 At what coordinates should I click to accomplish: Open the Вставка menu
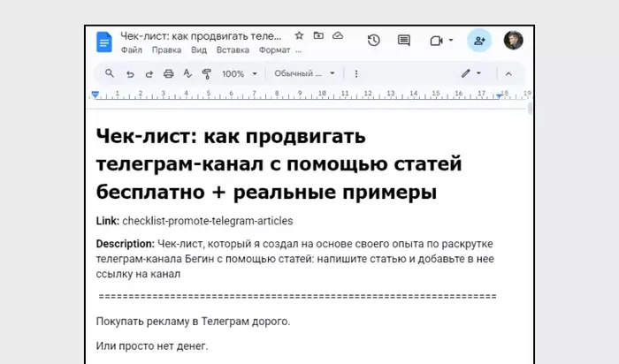click(x=233, y=50)
